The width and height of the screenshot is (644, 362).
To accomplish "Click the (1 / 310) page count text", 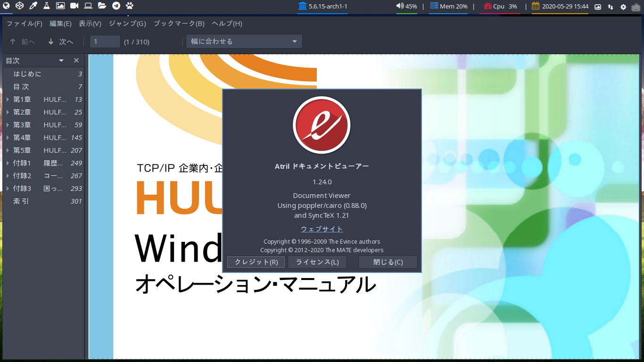I will tap(137, 42).
